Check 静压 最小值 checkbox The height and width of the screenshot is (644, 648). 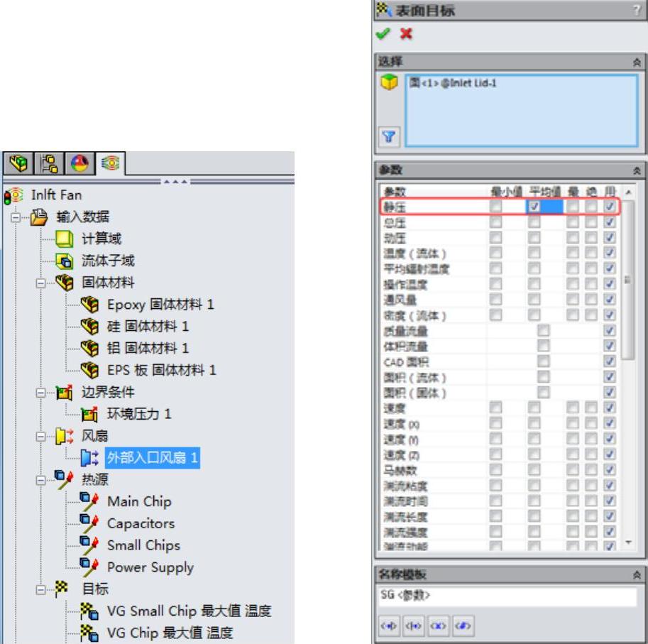[x=495, y=206]
